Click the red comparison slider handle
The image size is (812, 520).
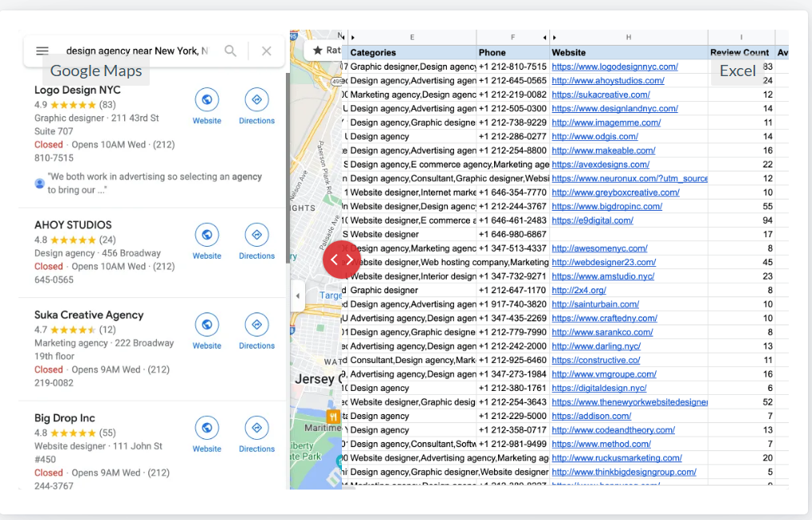(x=342, y=260)
